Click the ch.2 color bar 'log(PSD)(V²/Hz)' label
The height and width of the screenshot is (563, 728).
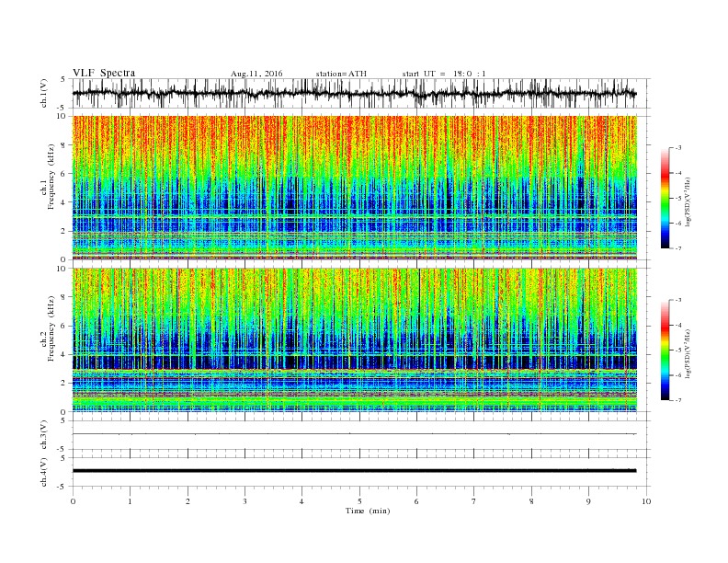(688, 352)
